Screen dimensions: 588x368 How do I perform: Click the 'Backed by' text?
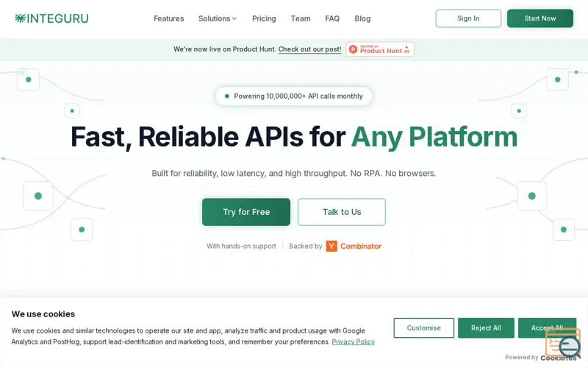306,246
